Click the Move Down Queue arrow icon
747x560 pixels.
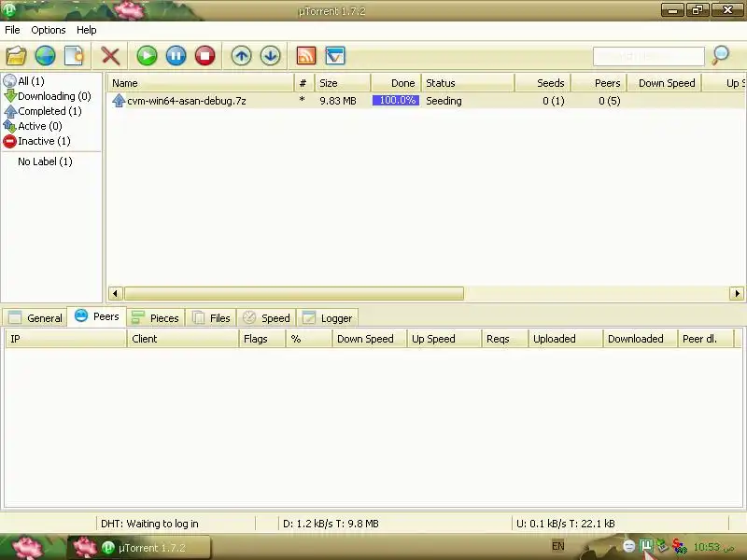coord(271,56)
